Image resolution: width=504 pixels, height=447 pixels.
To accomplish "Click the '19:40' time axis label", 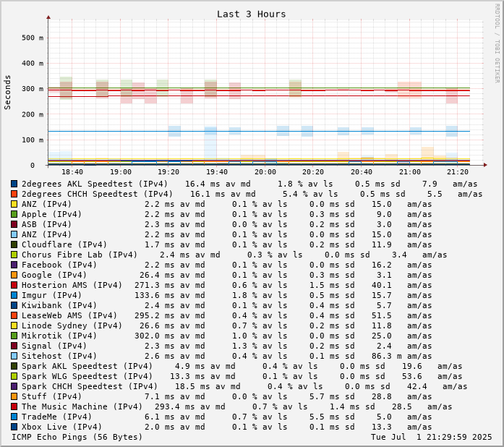I will coord(217,172).
